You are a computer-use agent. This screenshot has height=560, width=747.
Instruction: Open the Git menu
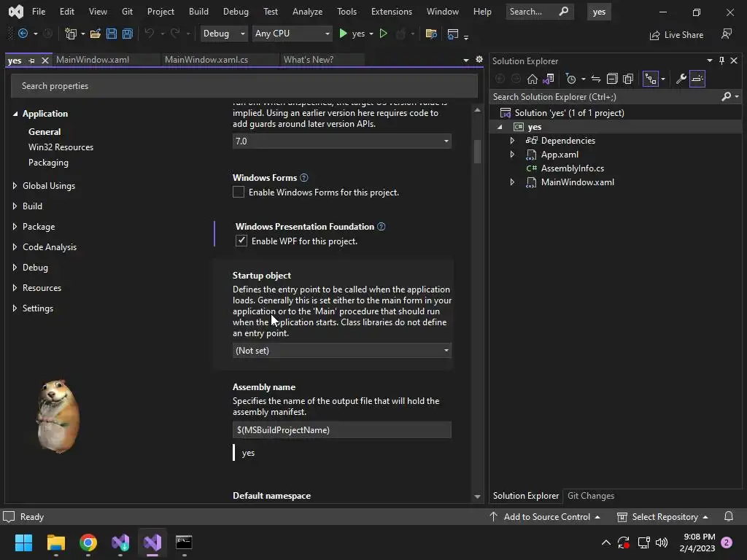point(127,12)
